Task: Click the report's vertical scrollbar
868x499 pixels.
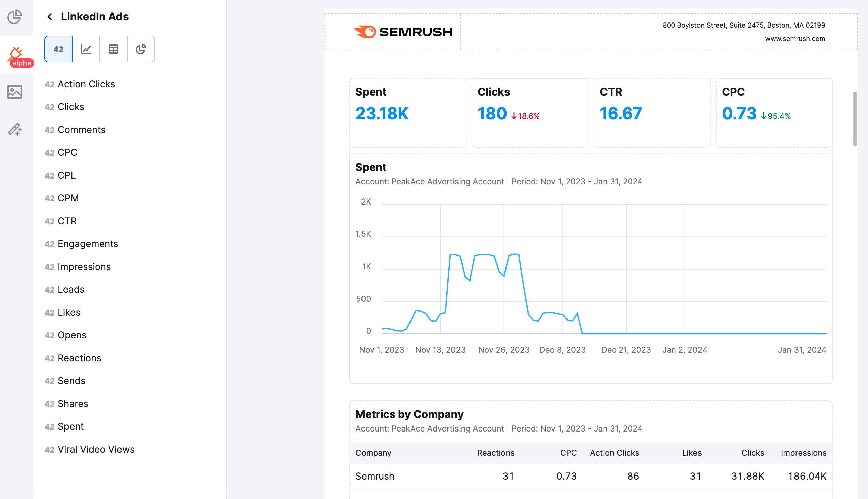Action: (855, 119)
